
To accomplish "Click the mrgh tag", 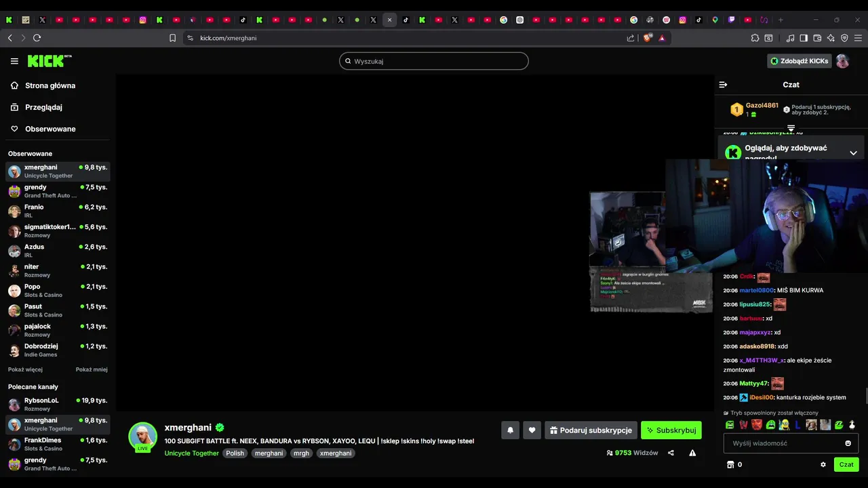I will coord(301,453).
